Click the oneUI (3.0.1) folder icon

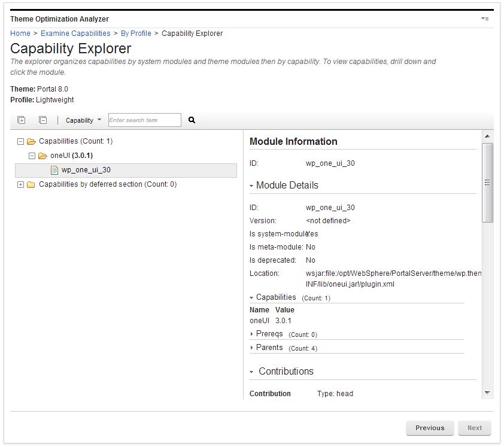(x=41, y=155)
